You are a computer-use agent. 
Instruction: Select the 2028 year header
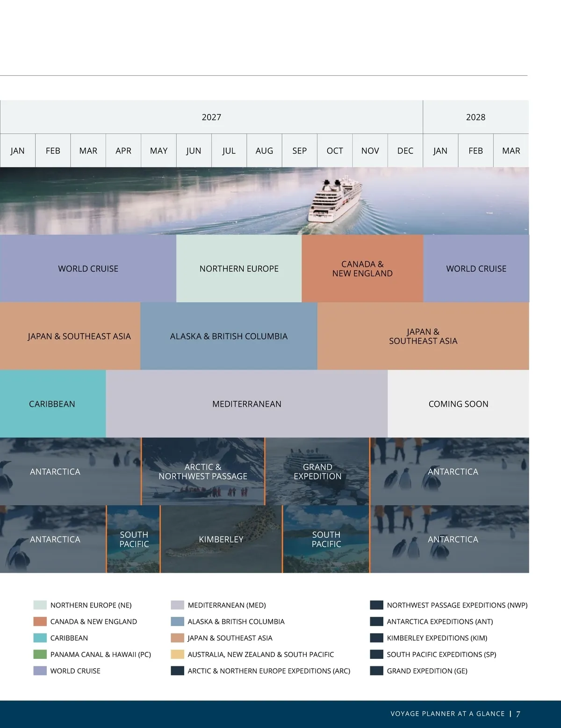point(475,117)
